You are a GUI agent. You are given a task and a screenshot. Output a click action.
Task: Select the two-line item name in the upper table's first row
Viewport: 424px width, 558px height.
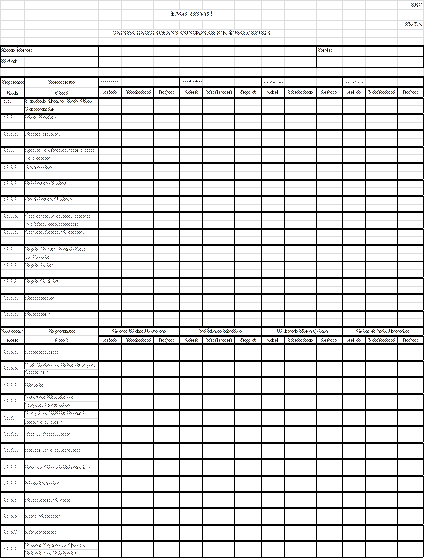tap(59, 105)
